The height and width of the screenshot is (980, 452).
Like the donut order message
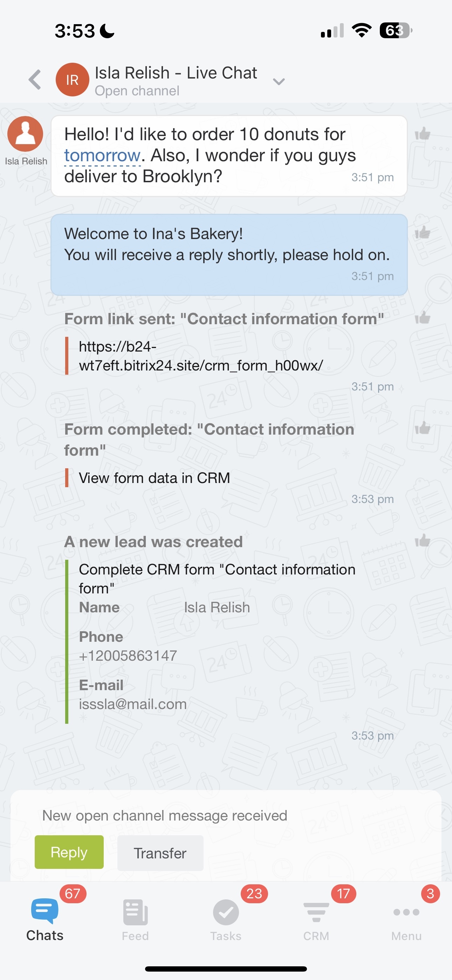[x=422, y=134]
